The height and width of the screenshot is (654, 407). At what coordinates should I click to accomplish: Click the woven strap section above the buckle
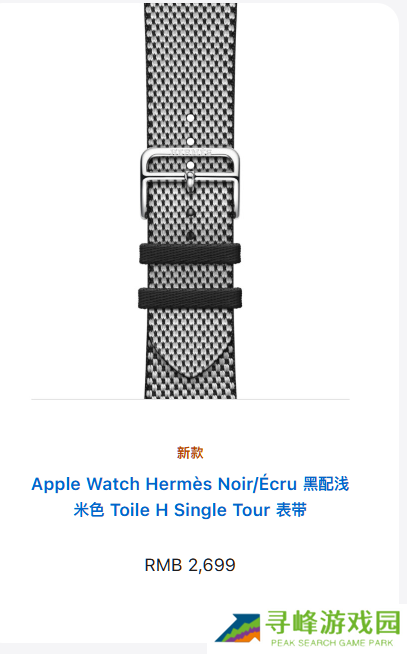pyautogui.click(x=190, y=75)
